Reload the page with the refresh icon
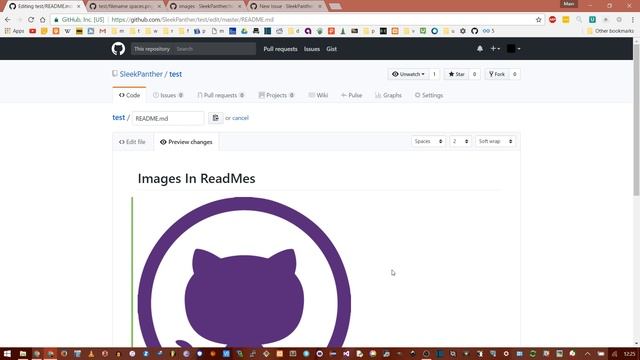The width and height of the screenshot is (640, 360). [x=31, y=19]
